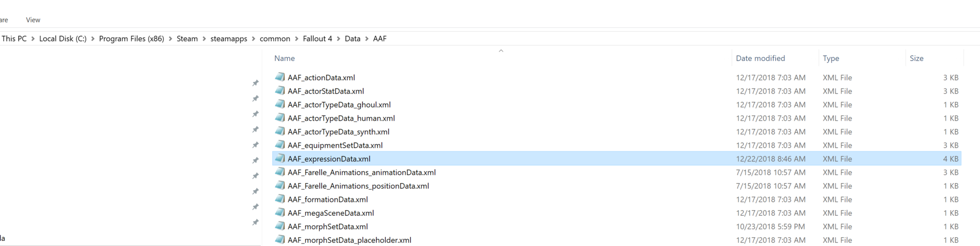Select file name AAF_morphSetData.xml
980x246 pixels.
[x=328, y=227]
